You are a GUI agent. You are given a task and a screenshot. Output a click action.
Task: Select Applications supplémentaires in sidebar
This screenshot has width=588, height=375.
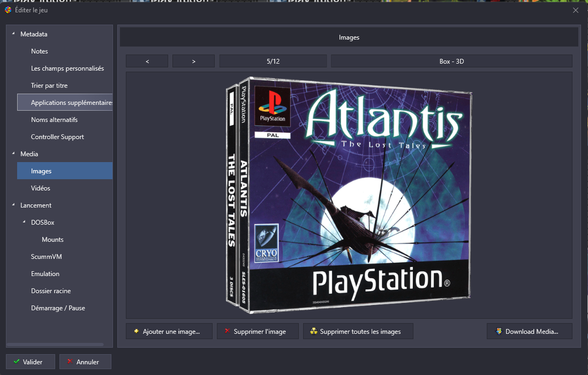click(x=65, y=102)
